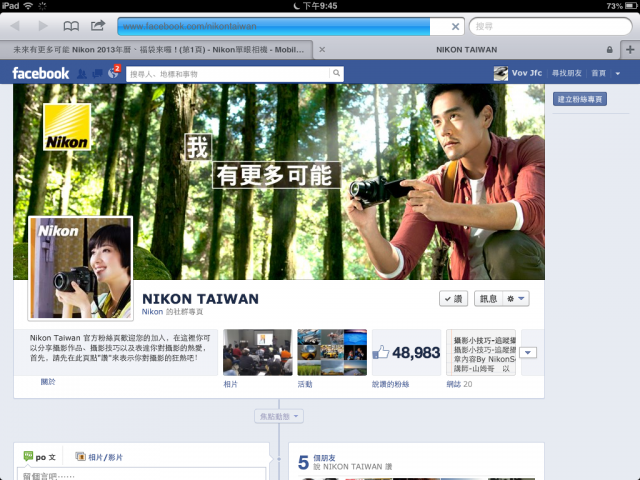
Task: Click the 留個言吧 comment input
Action: tap(141, 474)
